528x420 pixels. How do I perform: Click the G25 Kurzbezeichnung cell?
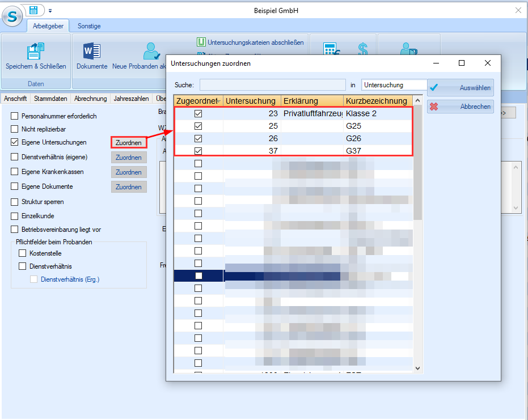coord(378,126)
